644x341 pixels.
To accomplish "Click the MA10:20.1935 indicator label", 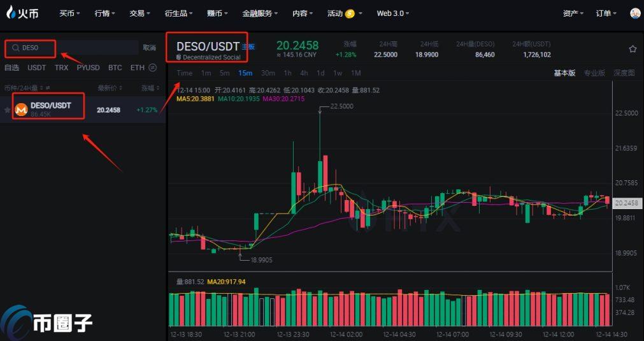I will [x=239, y=99].
